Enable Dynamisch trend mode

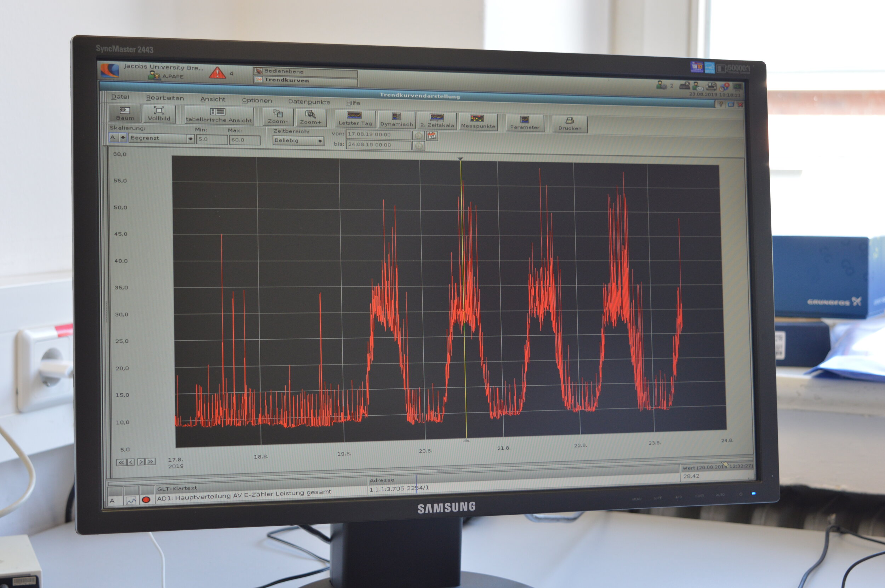(x=396, y=120)
